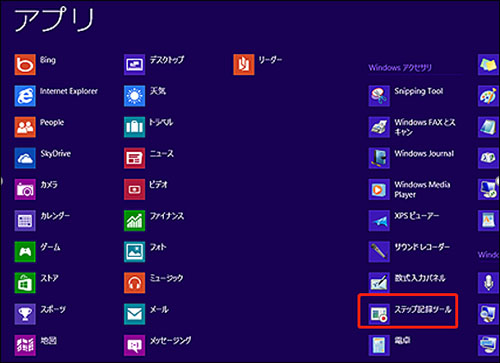Open 数式入力パネル (Math Input Panel)

click(379, 283)
